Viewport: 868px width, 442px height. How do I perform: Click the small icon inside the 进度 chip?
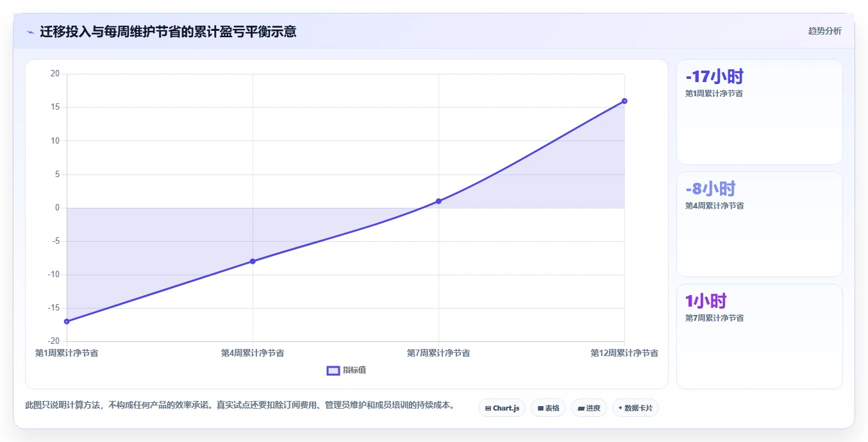[581, 408]
